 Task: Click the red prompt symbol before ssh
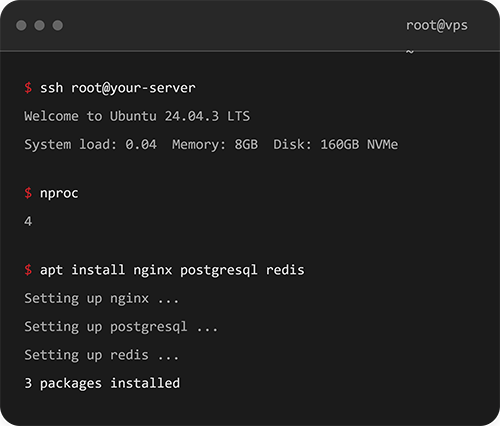[28, 88]
